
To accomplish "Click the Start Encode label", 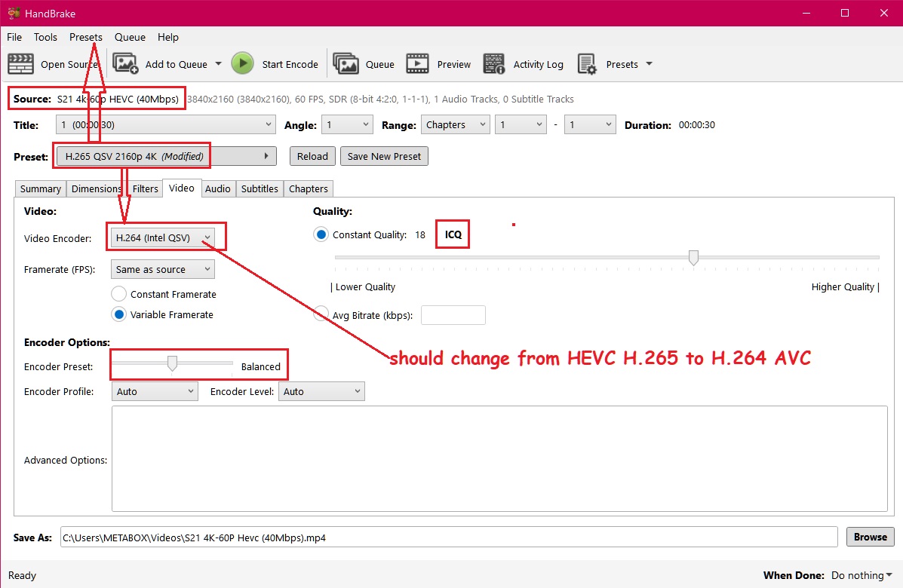I will coord(290,64).
